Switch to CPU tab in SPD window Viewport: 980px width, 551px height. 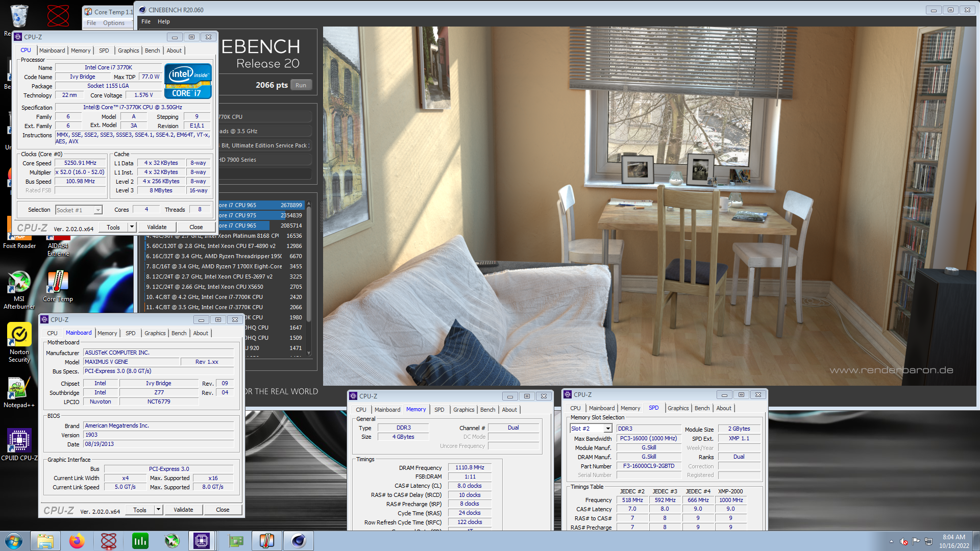tap(575, 408)
